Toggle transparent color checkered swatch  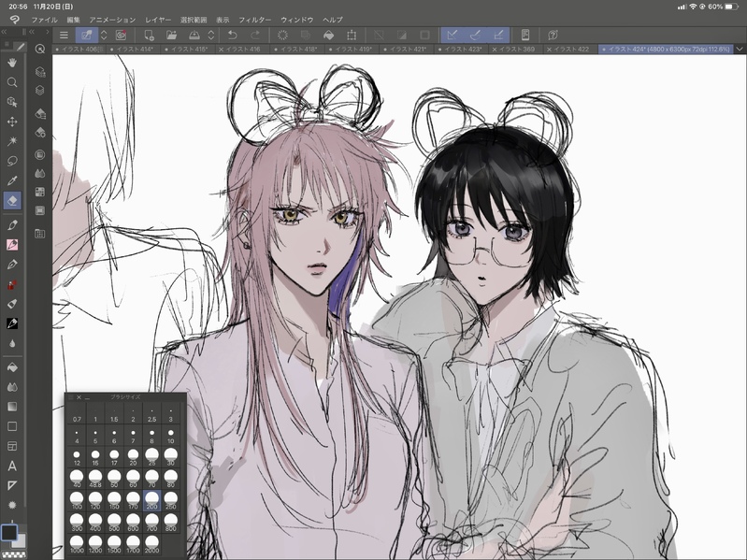coord(13,554)
